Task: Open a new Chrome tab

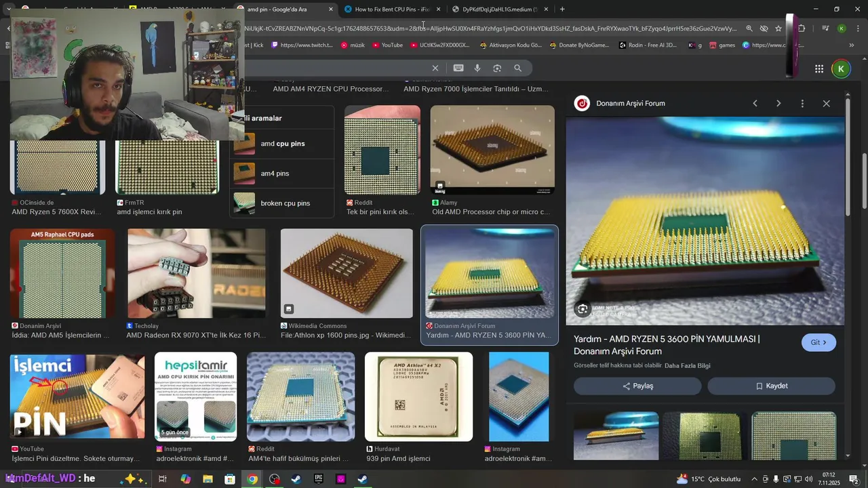Action: (562, 9)
